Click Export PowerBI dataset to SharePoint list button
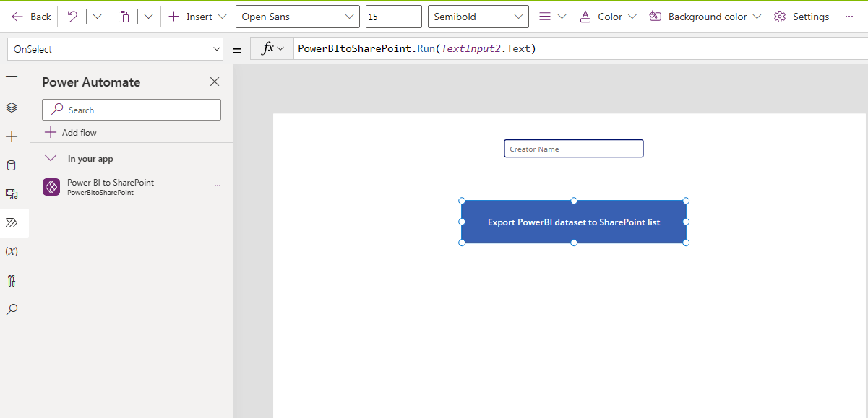 point(574,222)
